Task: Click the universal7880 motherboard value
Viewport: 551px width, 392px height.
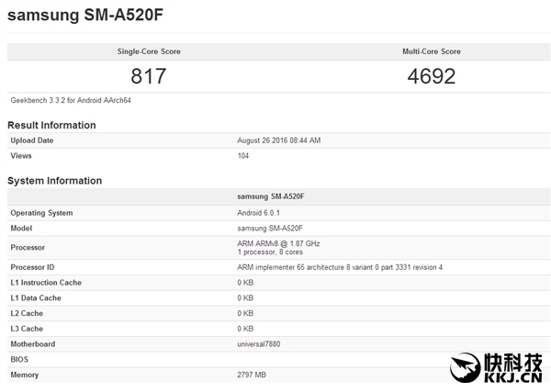Action: 264,345
